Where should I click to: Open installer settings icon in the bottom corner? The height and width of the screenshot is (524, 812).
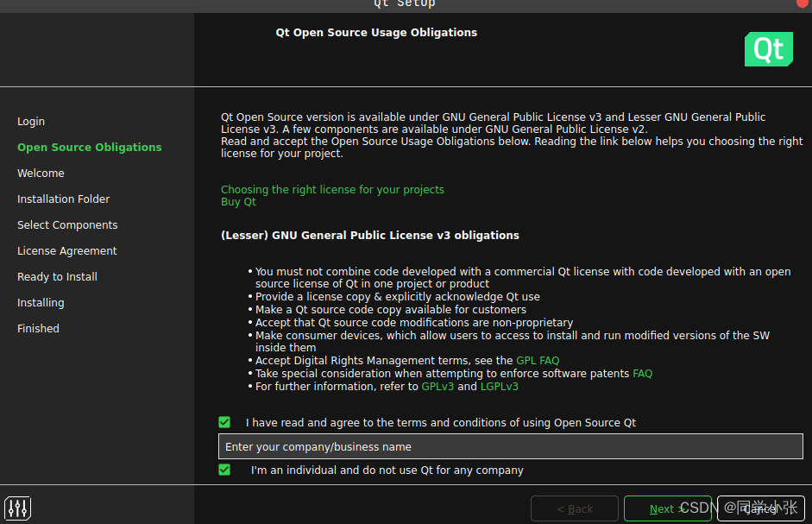[17, 508]
